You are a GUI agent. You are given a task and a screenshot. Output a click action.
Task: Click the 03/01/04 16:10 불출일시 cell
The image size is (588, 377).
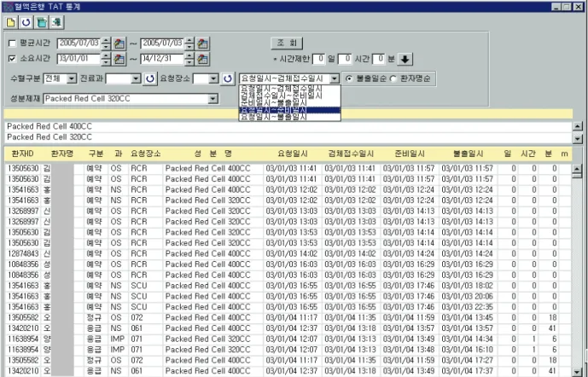coord(468,350)
